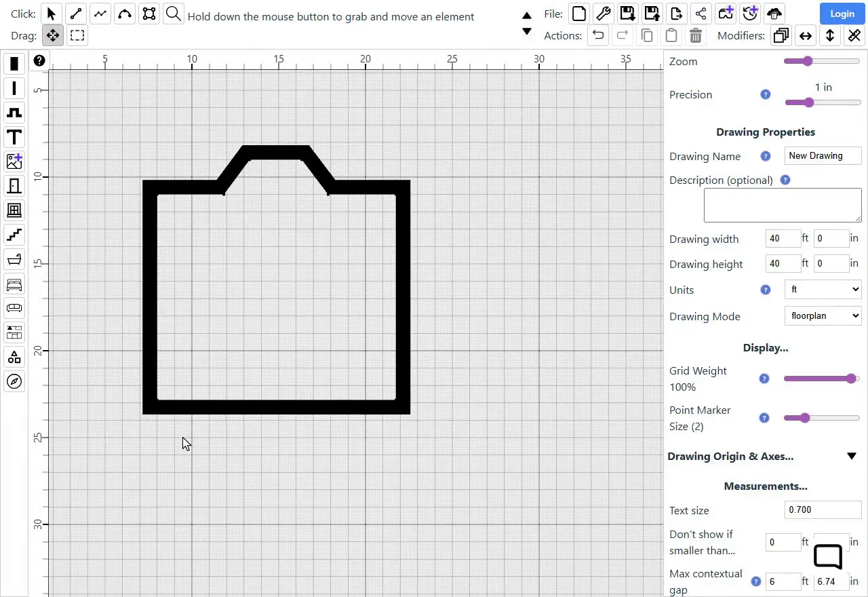Save the drawing with floppy disk icon
This screenshot has width=868, height=597.
coord(627,14)
